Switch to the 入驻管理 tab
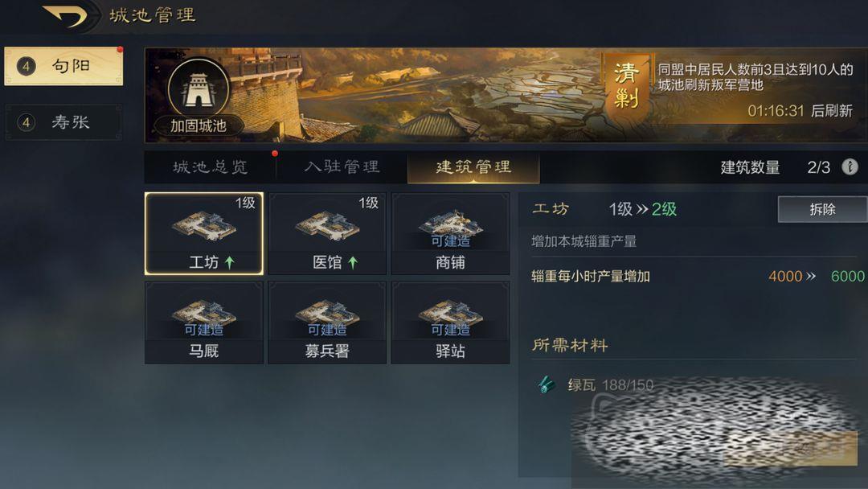This screenshot has width=868, height=489. 342,166
